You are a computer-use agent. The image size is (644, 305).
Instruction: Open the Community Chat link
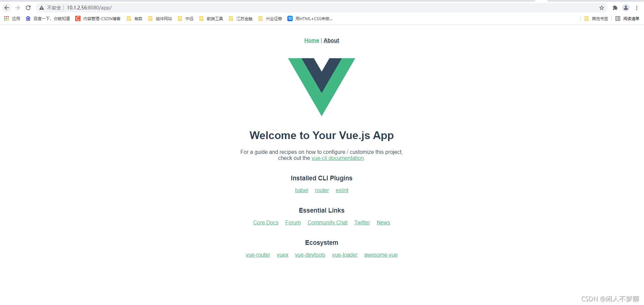pos(327,223)
